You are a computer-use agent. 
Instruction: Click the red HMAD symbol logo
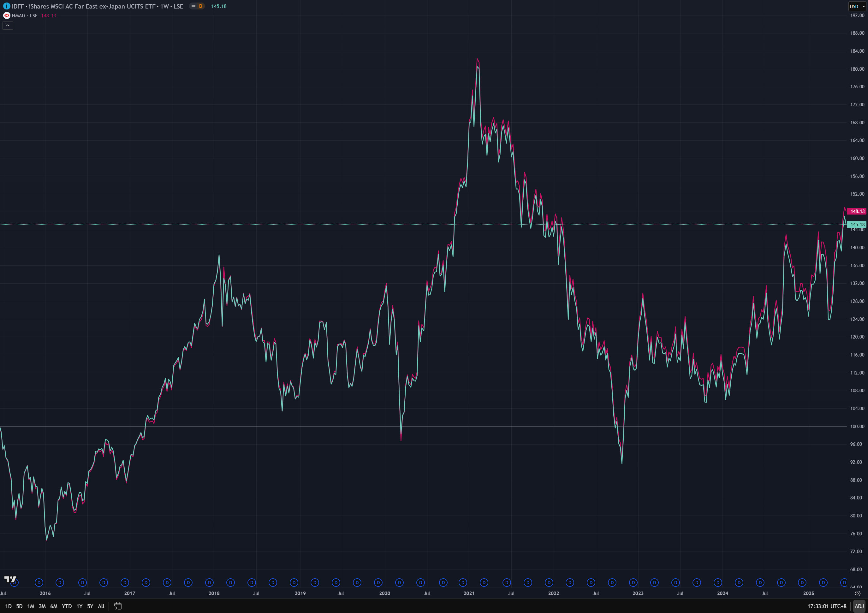point(6,15)
